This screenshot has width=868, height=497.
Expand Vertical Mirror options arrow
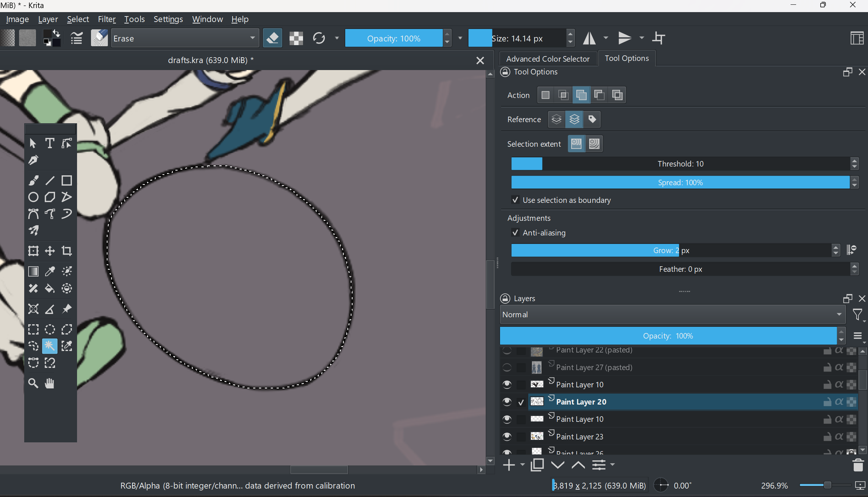coord(641,38)
